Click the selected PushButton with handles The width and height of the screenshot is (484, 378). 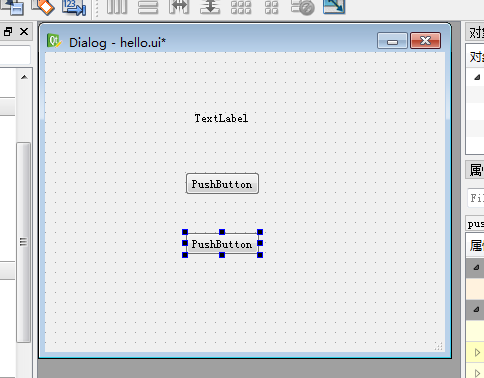(222, 244)
